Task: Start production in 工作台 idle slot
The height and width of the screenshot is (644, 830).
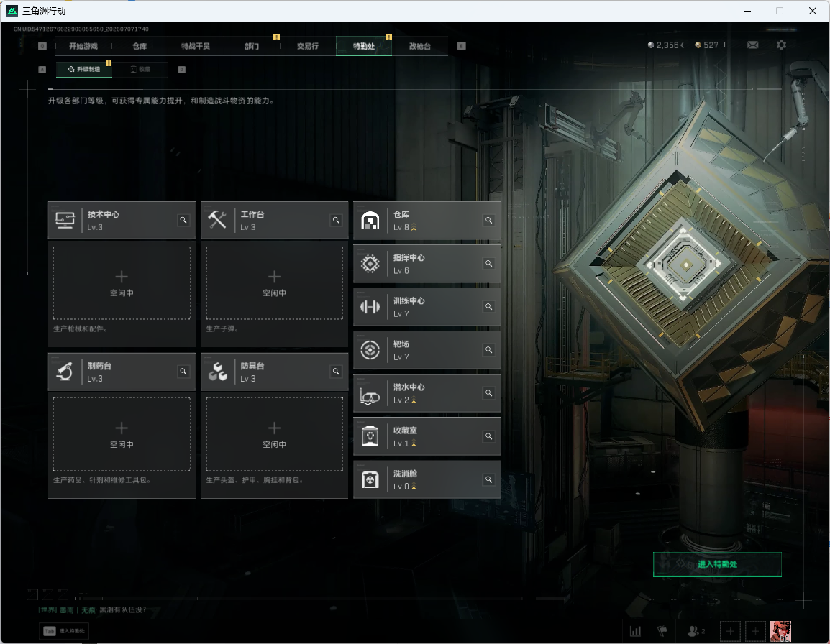Action: coord(274,283)
